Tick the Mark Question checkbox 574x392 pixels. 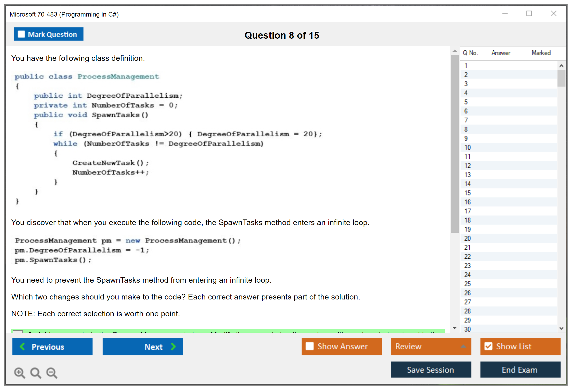[x=21, y=34]
